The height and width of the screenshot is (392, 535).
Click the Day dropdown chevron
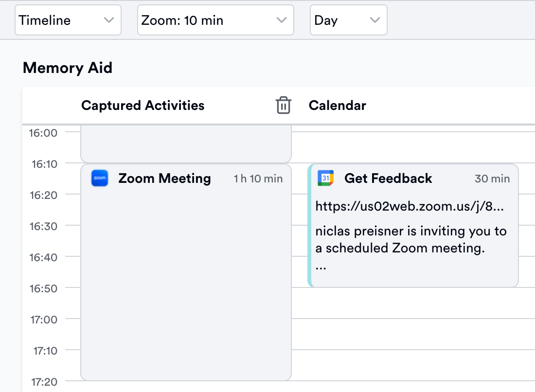[374, 20]
